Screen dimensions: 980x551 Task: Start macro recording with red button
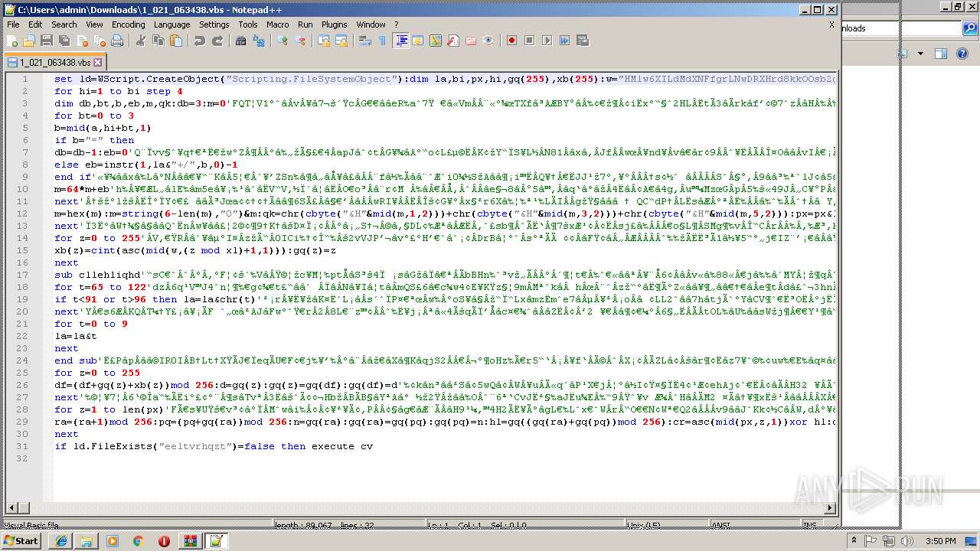[511, 41]
